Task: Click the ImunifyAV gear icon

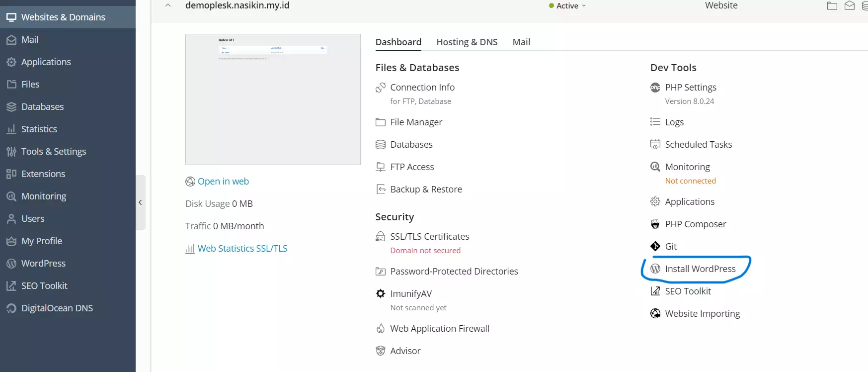Action: click(381, 294)
